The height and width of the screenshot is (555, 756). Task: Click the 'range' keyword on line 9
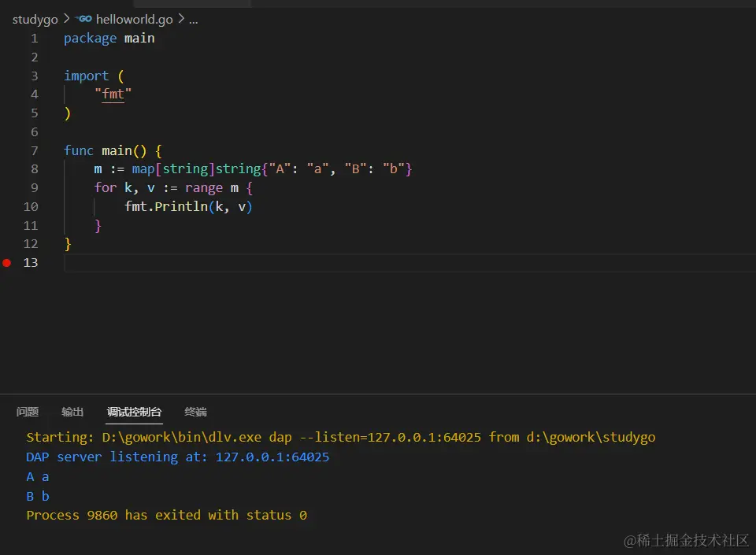(204, 188)
